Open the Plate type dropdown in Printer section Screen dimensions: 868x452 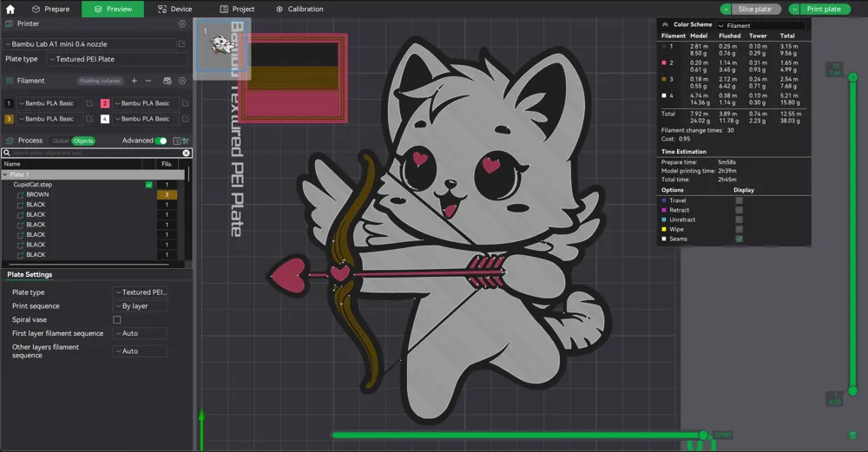(117, 59)
